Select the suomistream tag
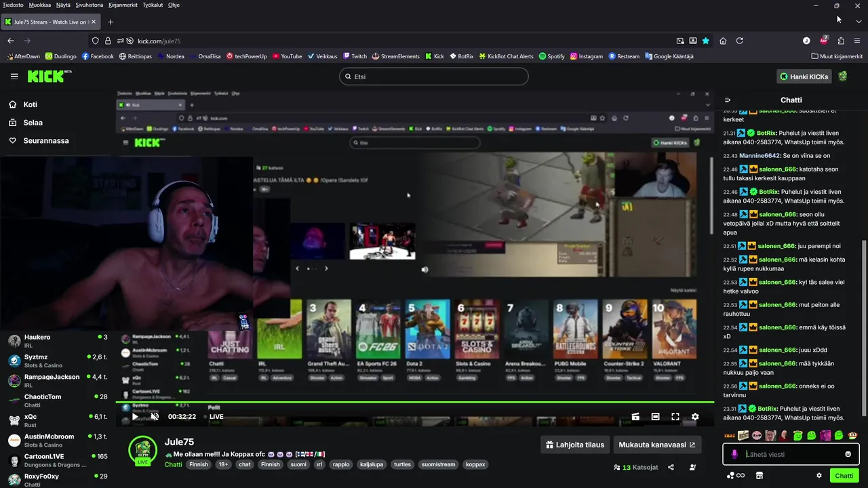 coord(438,465)
